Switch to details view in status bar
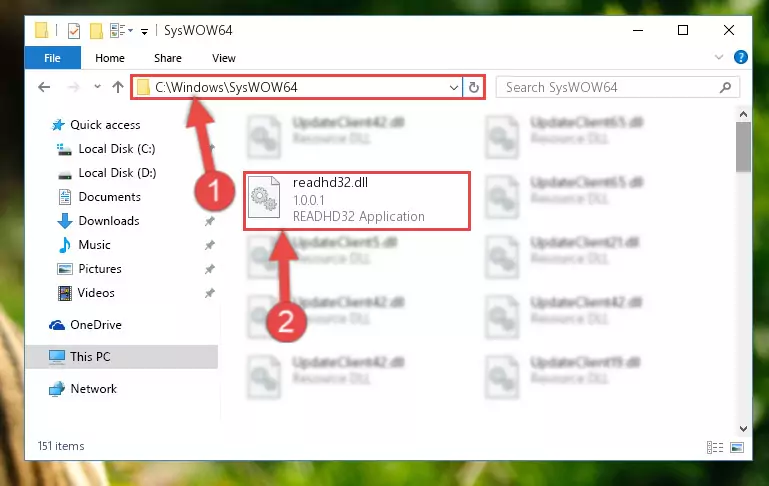Image resolution: width=769 pixels, height=486 pixels. pos(715,447)
